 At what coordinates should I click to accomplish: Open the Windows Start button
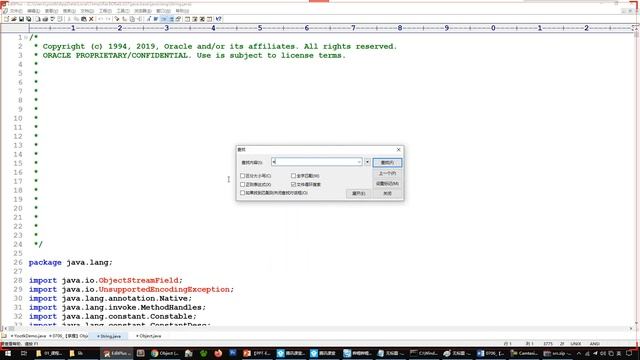(x=7, y=353)
